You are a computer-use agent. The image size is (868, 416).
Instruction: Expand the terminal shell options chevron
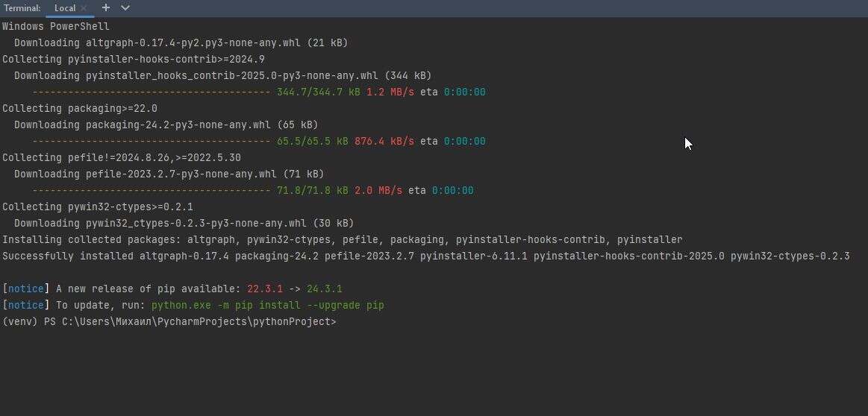click(x=125, y=7)
